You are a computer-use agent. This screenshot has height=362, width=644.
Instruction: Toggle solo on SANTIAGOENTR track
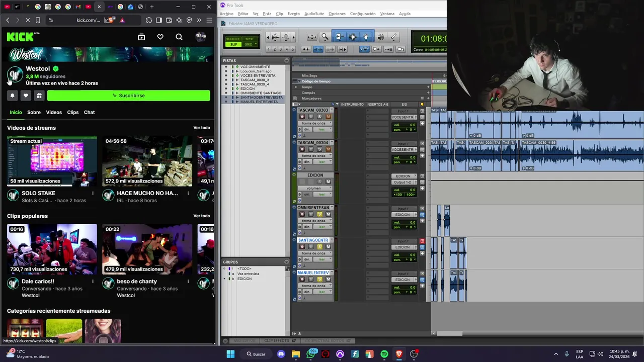(319, 247)
